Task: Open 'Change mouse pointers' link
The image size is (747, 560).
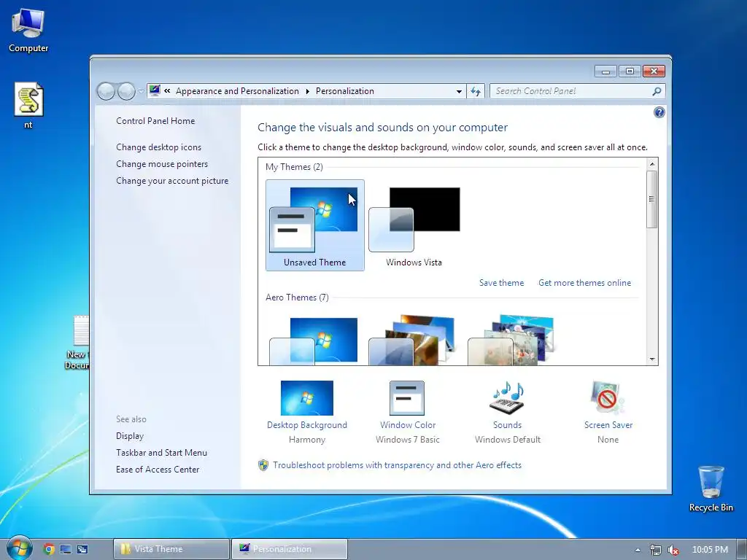Action: pos(162,164)
